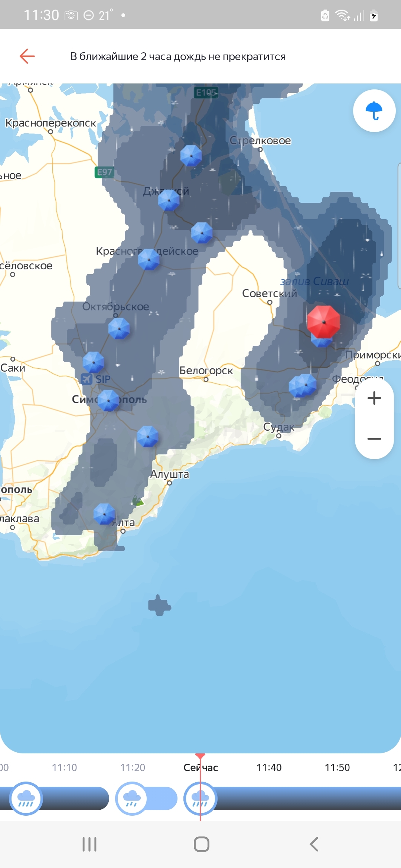Screen dimensions: 401x868
Task: Zoom out with the minus button
Action: coord(374,439)
